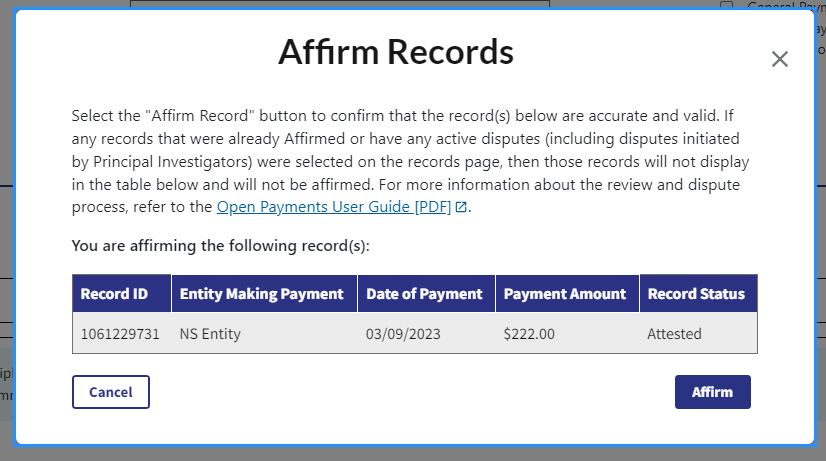The width and height of the screenshot is (826, 461).
Task: Select record ID 1061229731 cell
Action: tap(120, 334)
